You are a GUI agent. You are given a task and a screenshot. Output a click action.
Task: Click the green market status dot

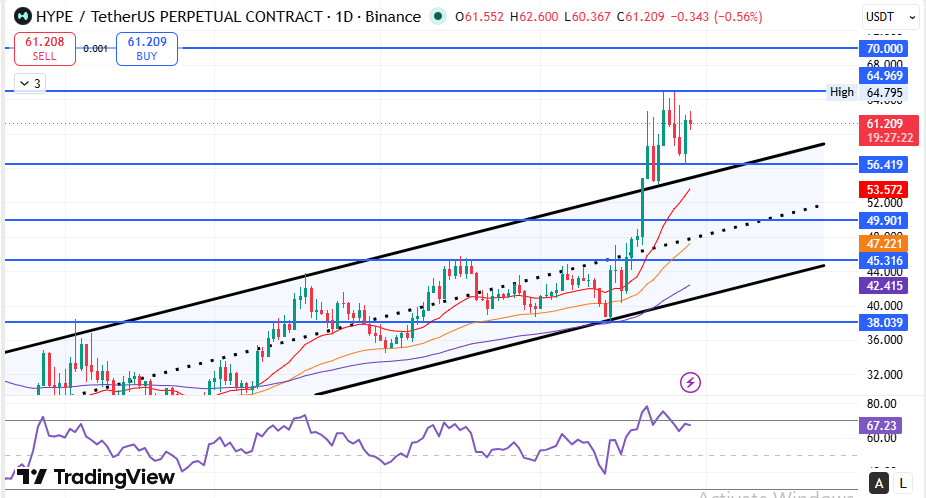click(438, 16)
